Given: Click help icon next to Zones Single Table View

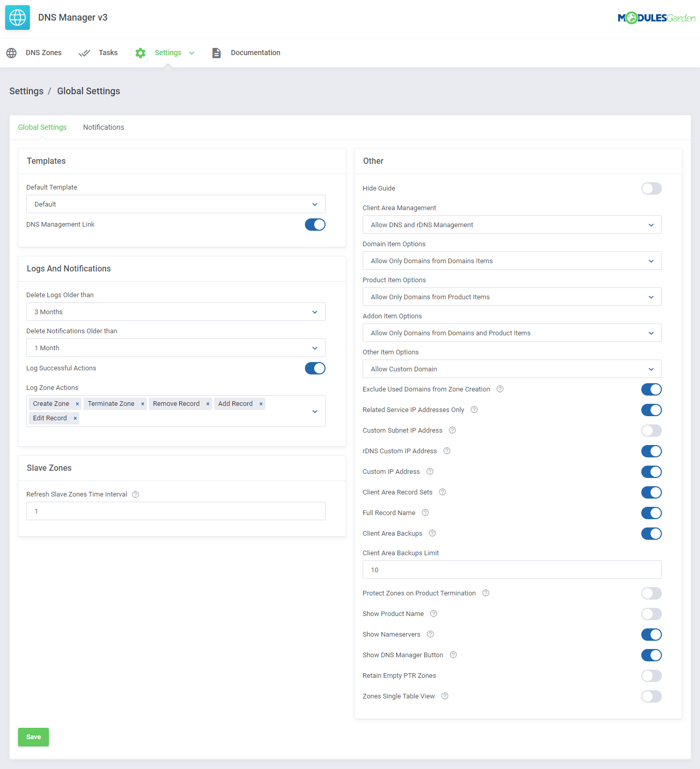Looking at the screenshot, I should click(445, 696).
